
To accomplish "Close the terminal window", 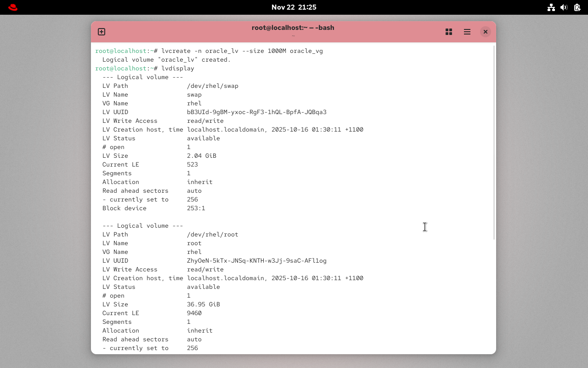I will (486, 32).
